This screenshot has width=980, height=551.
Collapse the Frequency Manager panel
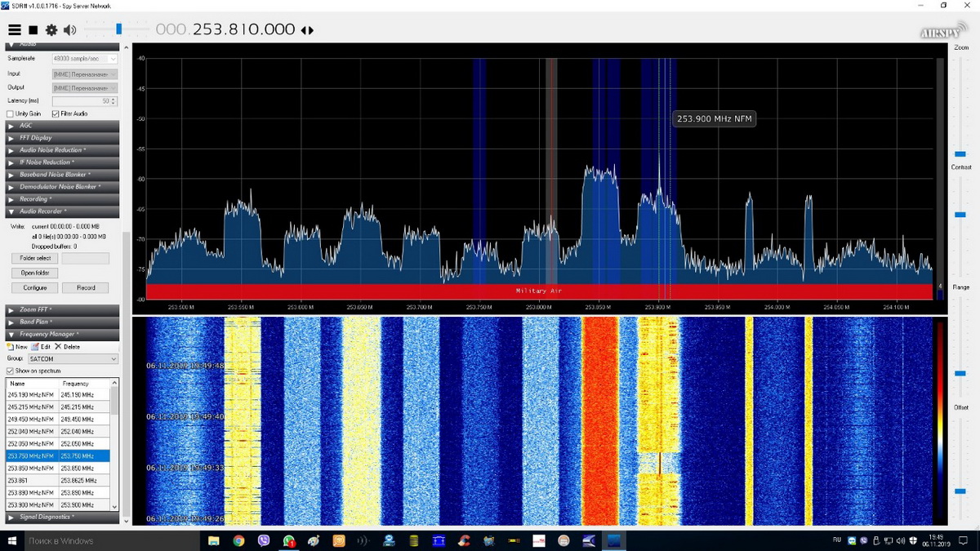coord(62,335)
